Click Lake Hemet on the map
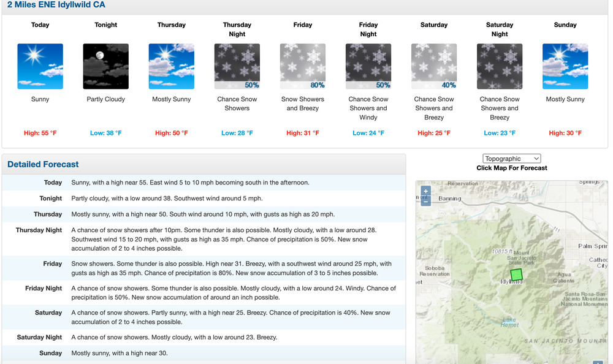The height and width of the screenshot is (364, 613). pos(510,322)
